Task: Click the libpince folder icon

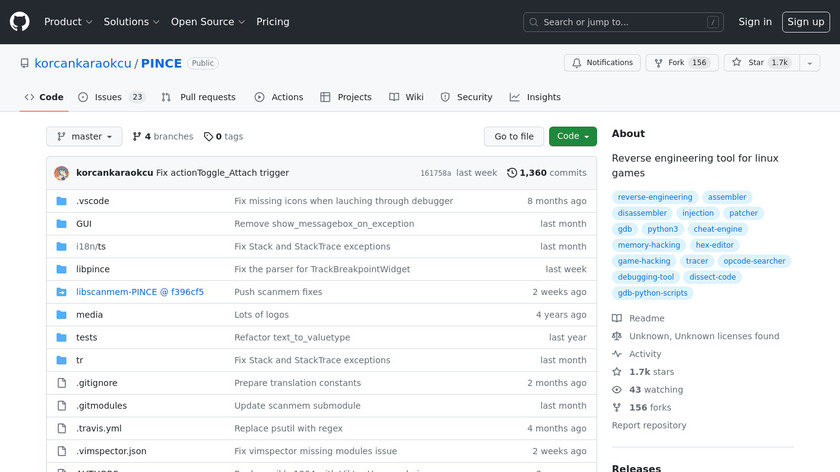Action: coord(62,269)
